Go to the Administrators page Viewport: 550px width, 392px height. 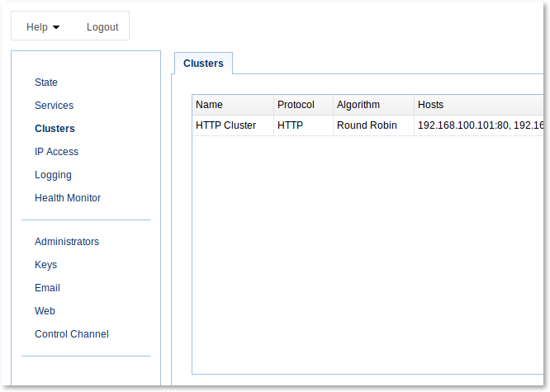(67, 242)
